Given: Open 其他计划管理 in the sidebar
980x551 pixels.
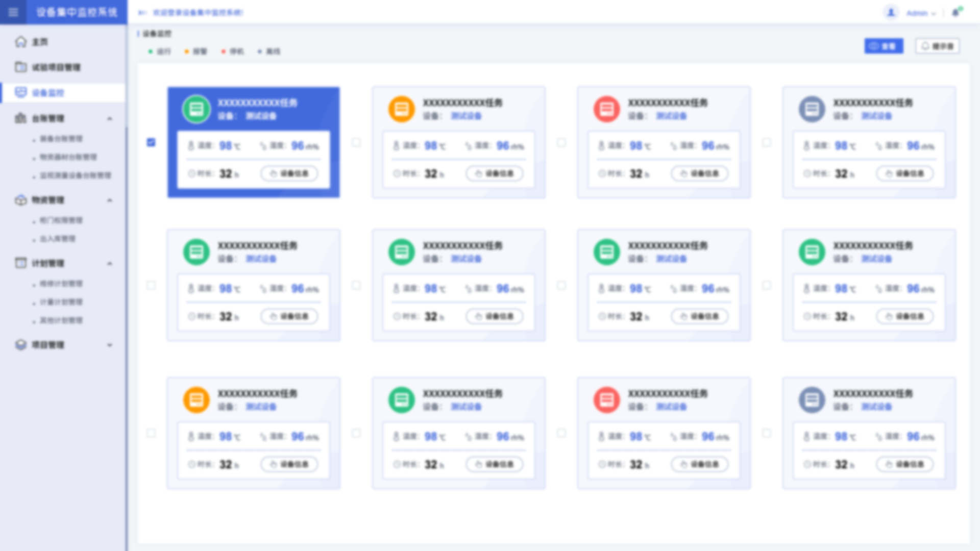Looking at the screenshot, I should coord(61,320).
